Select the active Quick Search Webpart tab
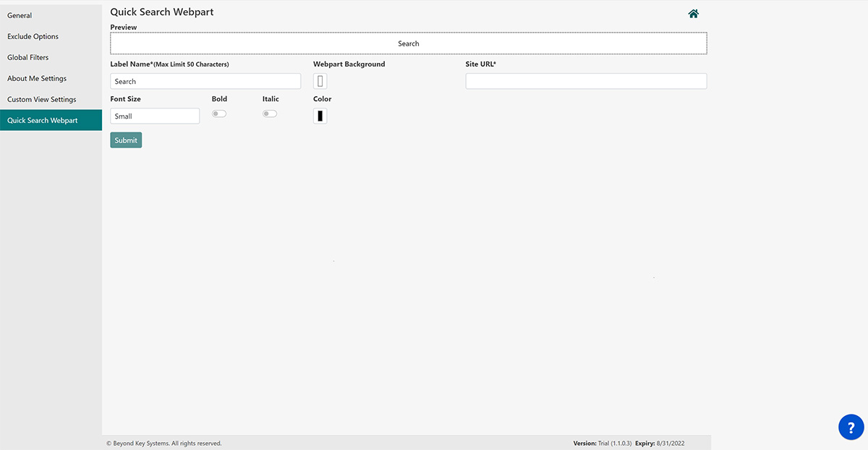The height and width of the screenshot is (450, 868). coord(43,120)
